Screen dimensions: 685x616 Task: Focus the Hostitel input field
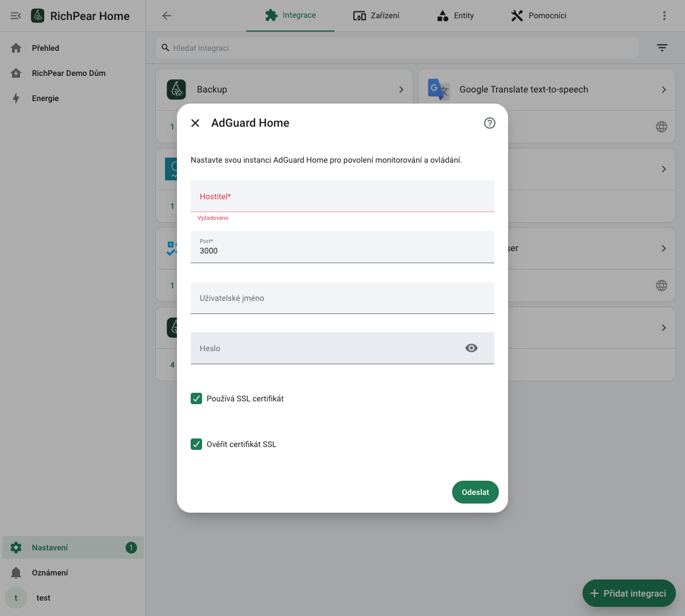pos(342,196)
